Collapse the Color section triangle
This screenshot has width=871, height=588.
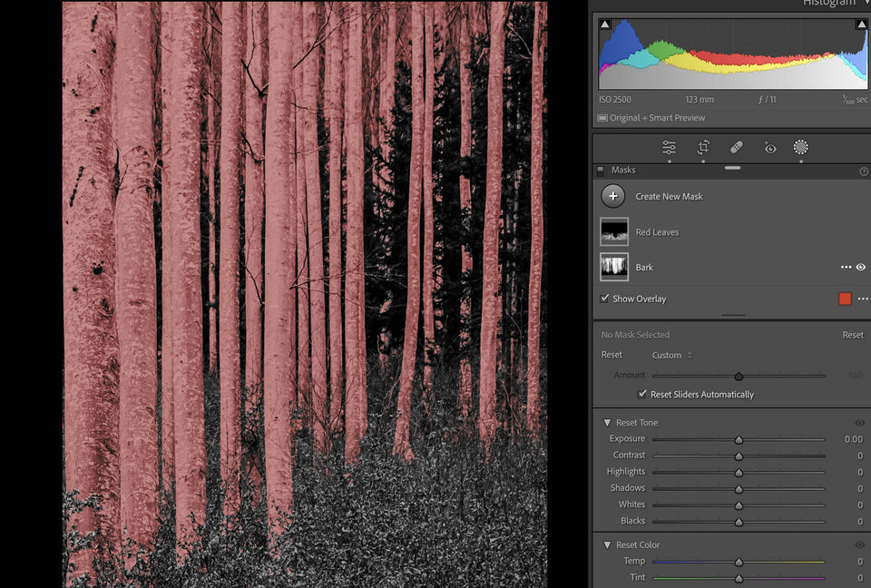pos(607,545)
